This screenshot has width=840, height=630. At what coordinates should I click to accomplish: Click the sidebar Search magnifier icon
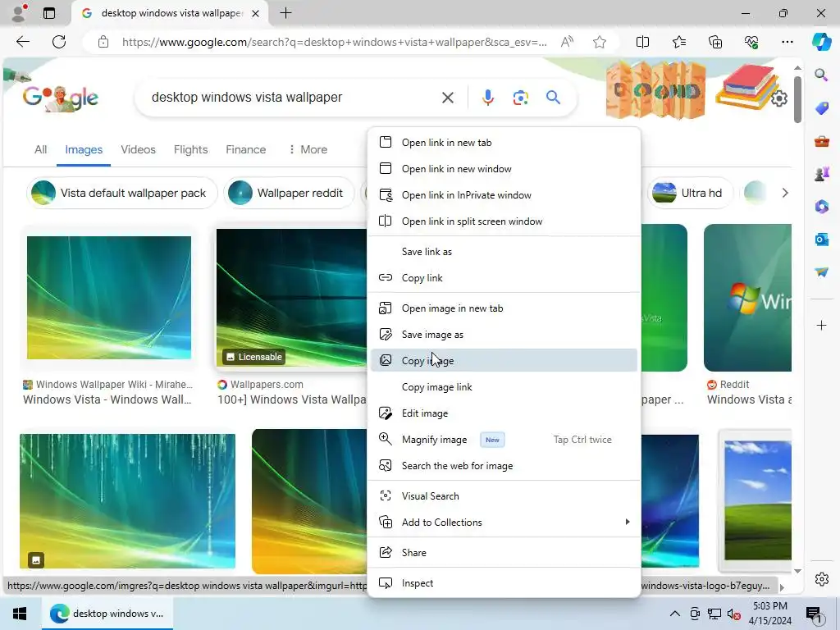821,75
